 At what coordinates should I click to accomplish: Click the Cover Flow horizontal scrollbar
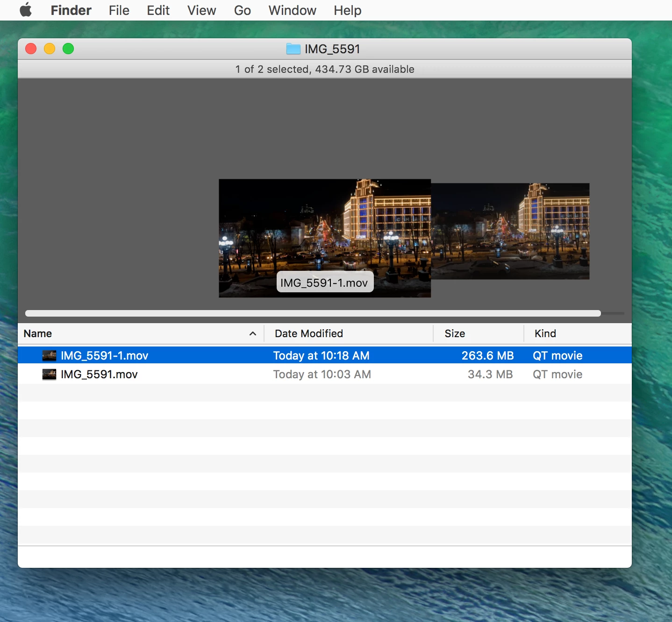coord(313,313)
